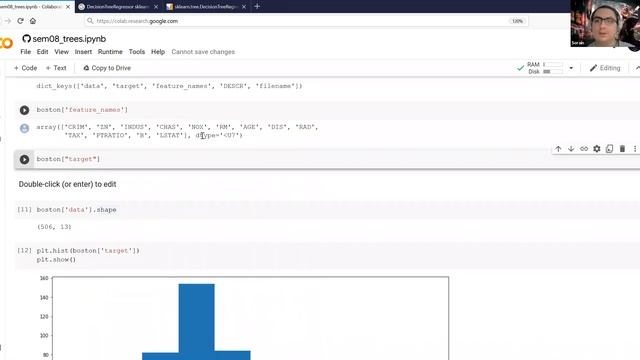Click the plt.hist(boston['target']) code line

[88, 251]
